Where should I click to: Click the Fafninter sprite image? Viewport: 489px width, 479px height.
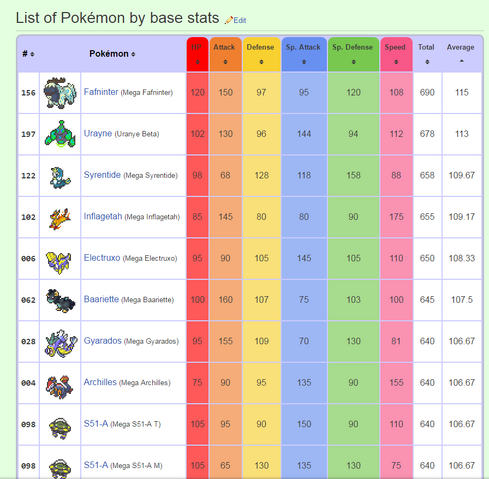point(60,93)
